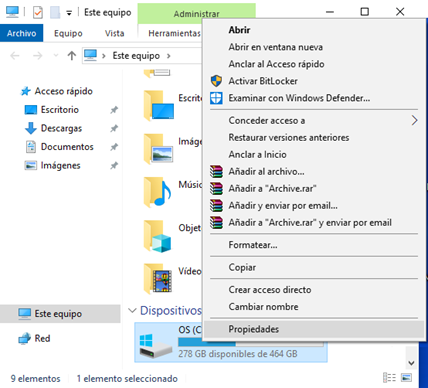The width and height of the screenshot is (428, 388).
Task: Click '278 GB disponibles de 464 GB' text
Action: 238,354
